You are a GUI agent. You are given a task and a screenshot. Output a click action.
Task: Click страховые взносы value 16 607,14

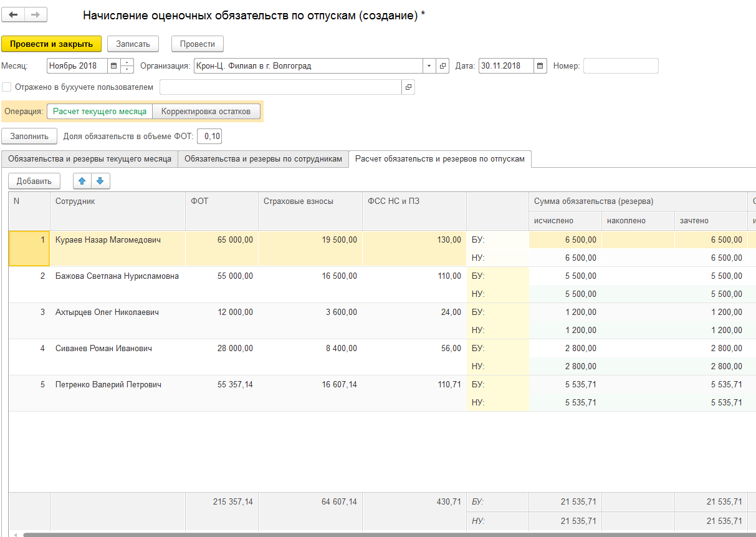pos(340,384)
